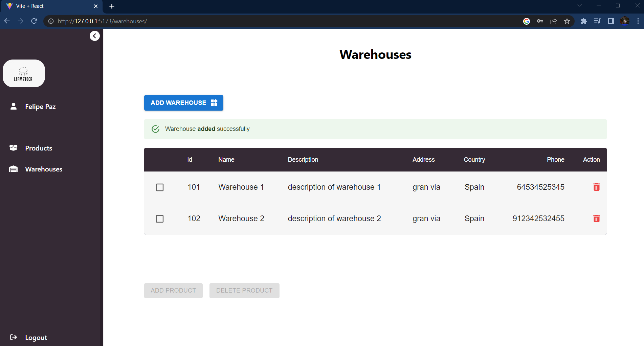Viewport: 644px width, 346px height.
Task: Delete Warehouse 1 using its trash icon
Action: pos(596,187)
